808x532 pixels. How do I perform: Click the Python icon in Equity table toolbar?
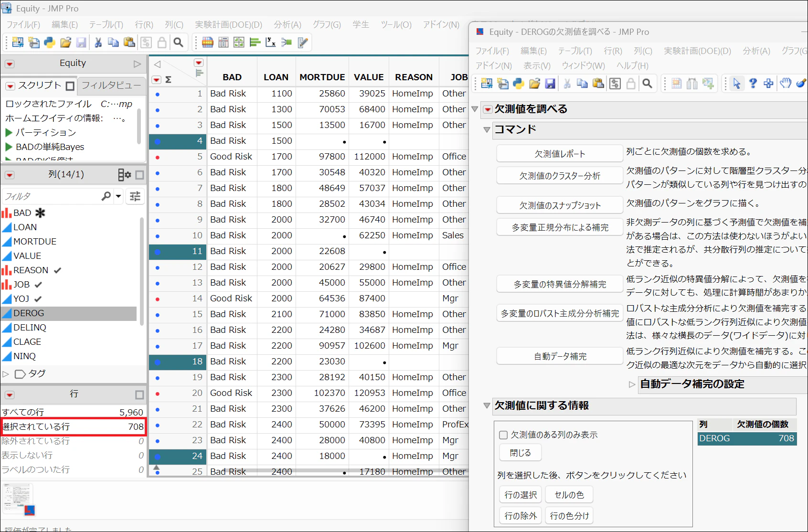[x=50, y=43]
